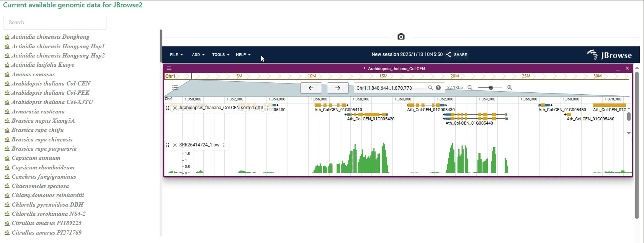Pan right with the forward arrow

pyautogui.click(x=338, y=88)
